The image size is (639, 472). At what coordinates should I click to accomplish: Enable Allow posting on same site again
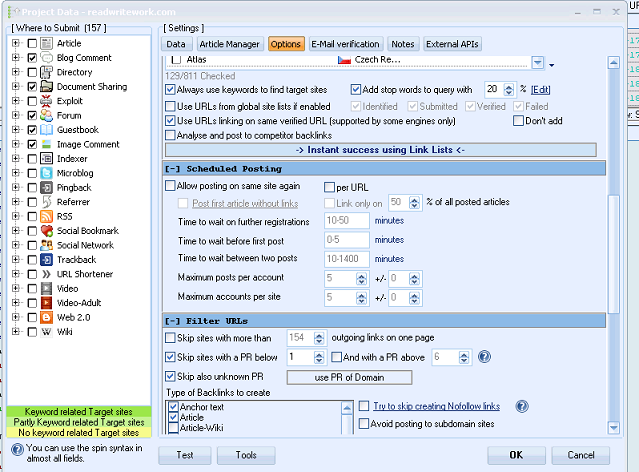point(170,186)
